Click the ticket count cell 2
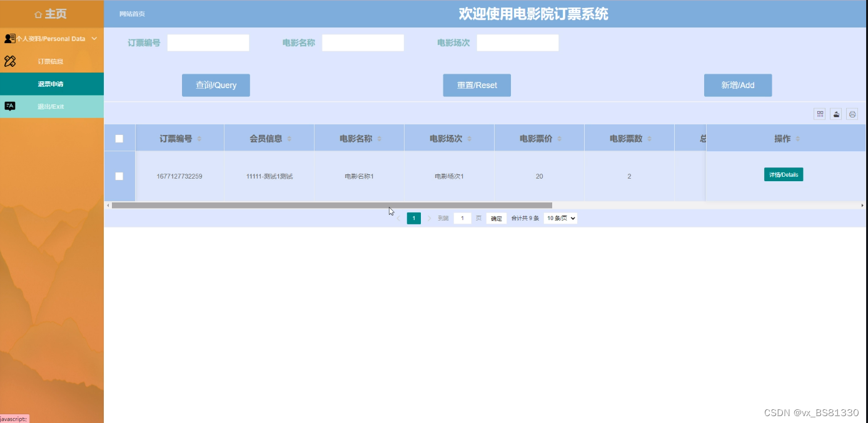Screen dimensions: 868x423 point(629,176)
